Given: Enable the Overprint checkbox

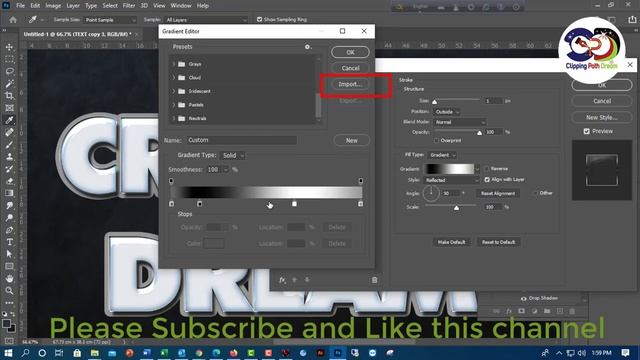Looking at the screenshot, I should coord(436,140).
